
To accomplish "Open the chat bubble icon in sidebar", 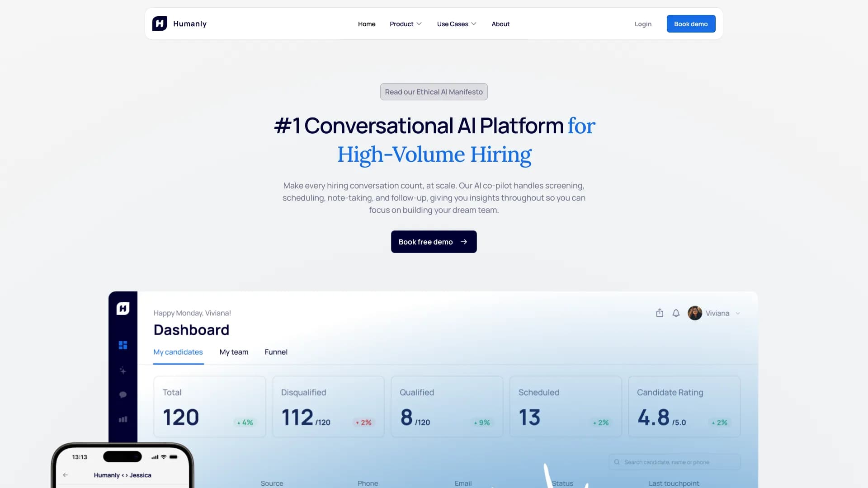I will coord(123,394).
